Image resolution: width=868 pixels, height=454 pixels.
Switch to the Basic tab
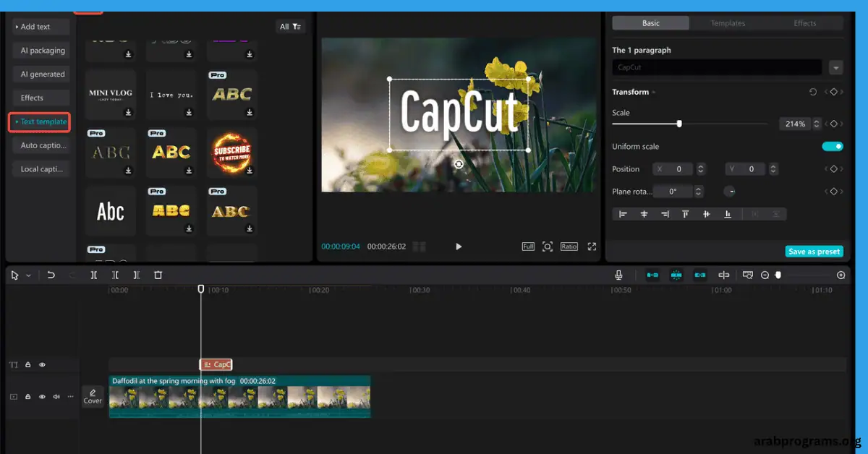click(x=651, y=23)
